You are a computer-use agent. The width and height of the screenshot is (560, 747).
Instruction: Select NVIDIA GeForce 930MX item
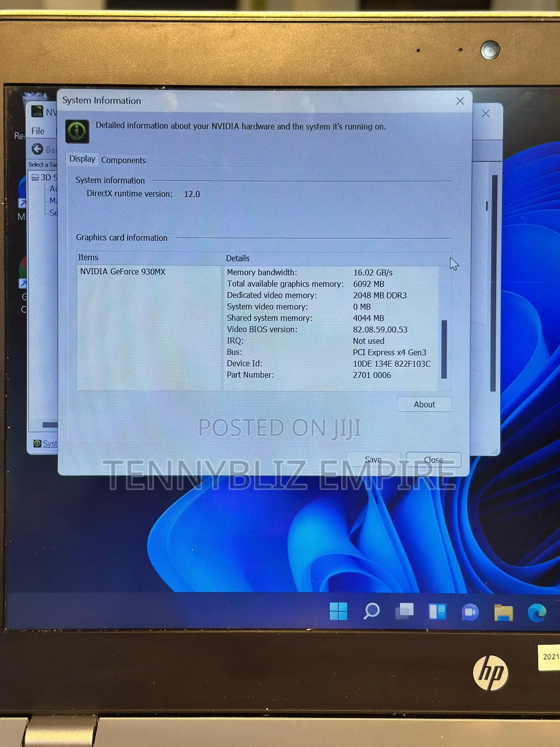point(122,272)
